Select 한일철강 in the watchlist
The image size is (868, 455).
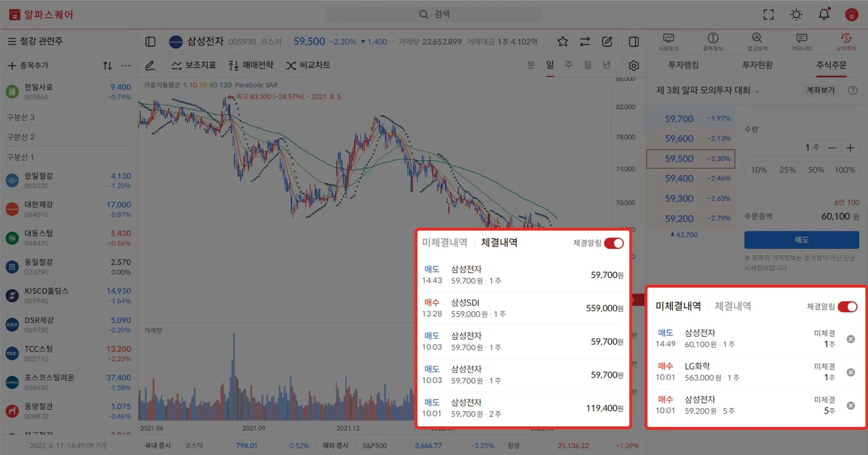(x=69, y=180)
